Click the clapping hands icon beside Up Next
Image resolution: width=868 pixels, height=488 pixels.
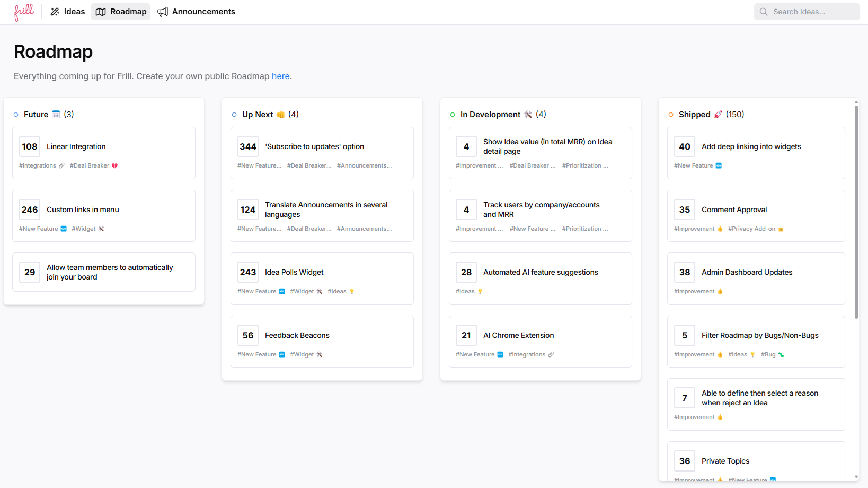(280, 115)
